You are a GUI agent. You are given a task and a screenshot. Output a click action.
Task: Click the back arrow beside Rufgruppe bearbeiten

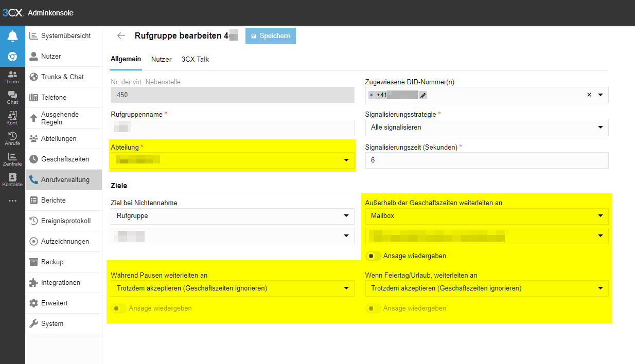(x=121, y=36)
